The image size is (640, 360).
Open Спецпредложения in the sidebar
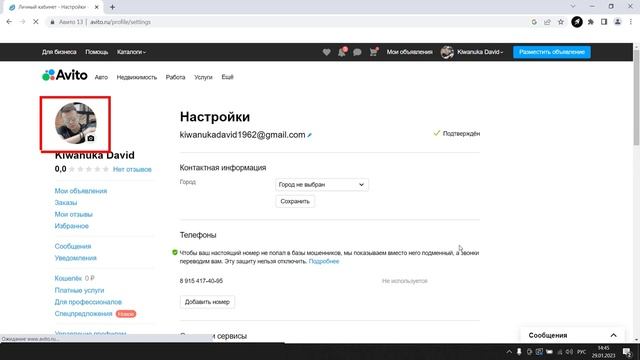click(x=83, y=313)
